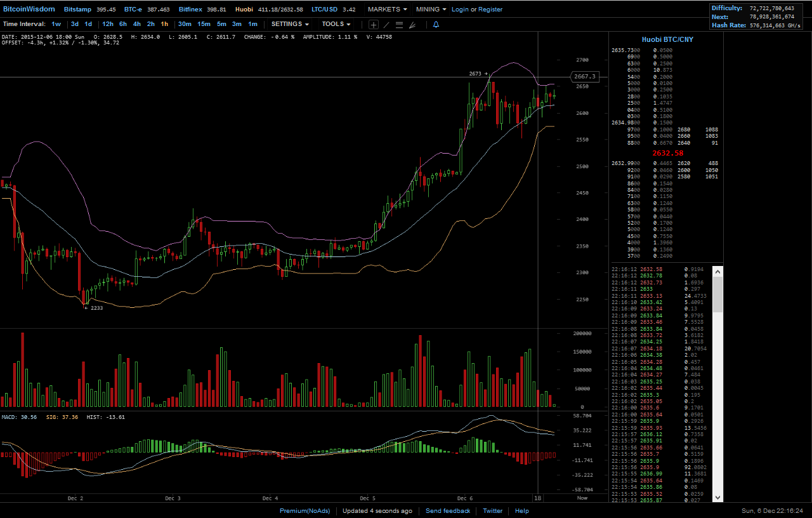This screenshot has height=518, width=812.
Task: Click the 2233 low marker label
Action: click(x=95, y=308)
